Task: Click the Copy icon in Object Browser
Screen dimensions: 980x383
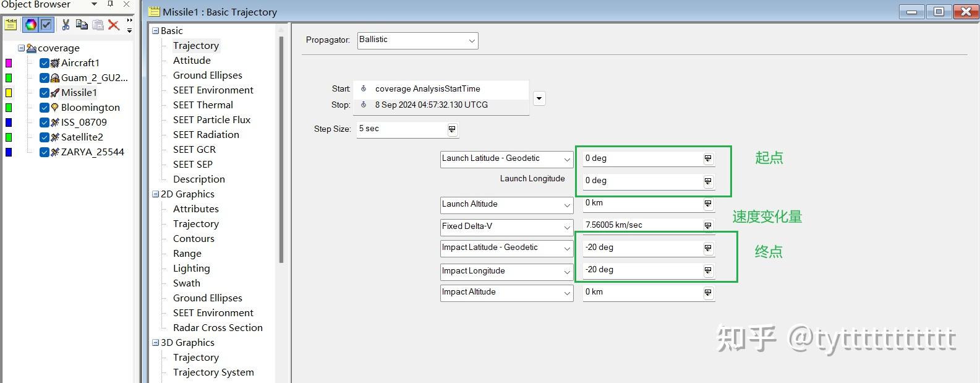Action: coord(82,25)
